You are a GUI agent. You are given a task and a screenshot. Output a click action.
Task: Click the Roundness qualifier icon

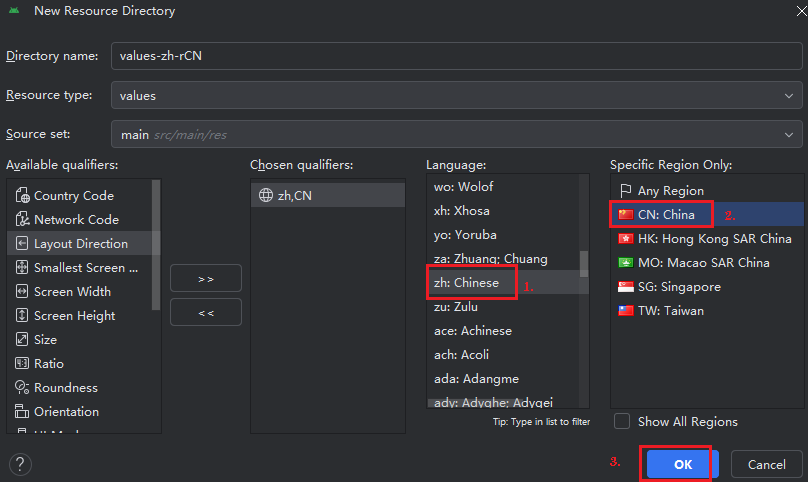(22, 387)
